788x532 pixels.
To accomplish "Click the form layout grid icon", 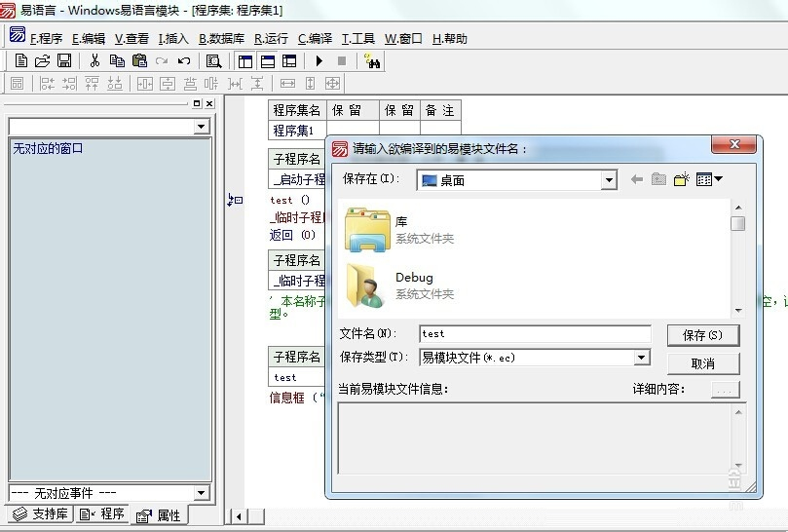I will tap(18, 84).
